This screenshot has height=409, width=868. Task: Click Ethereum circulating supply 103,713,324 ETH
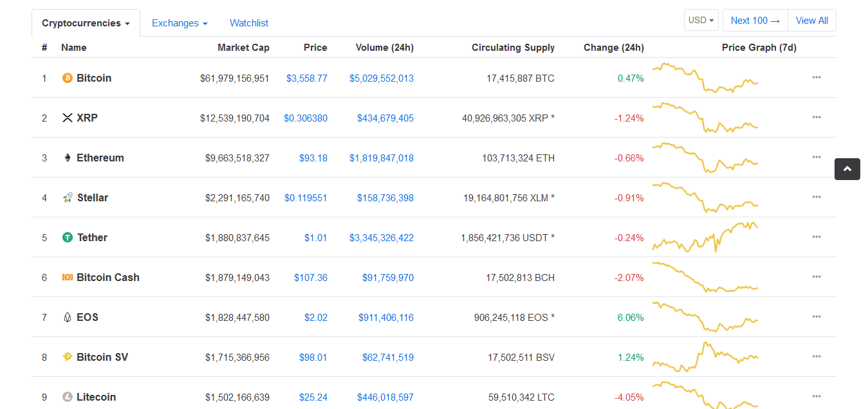pyautogui.click(x=518, y=158)
